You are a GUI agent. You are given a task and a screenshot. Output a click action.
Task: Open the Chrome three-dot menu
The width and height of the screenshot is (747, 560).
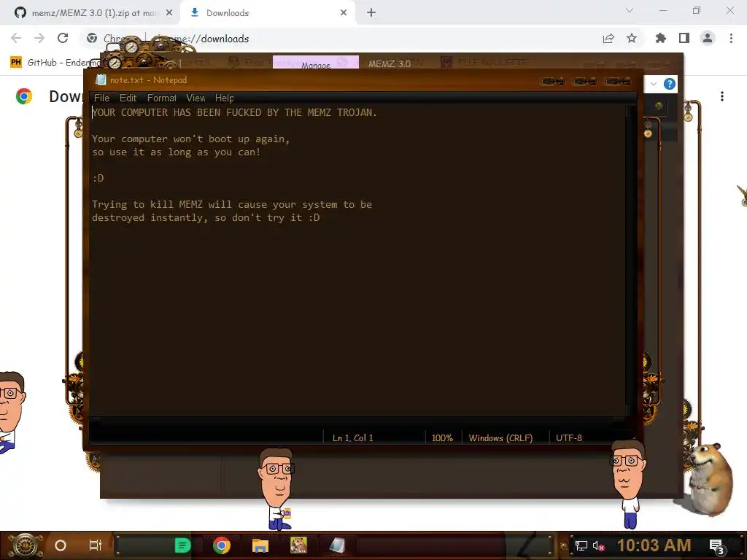pyautogui.click(x=731, y=39)
